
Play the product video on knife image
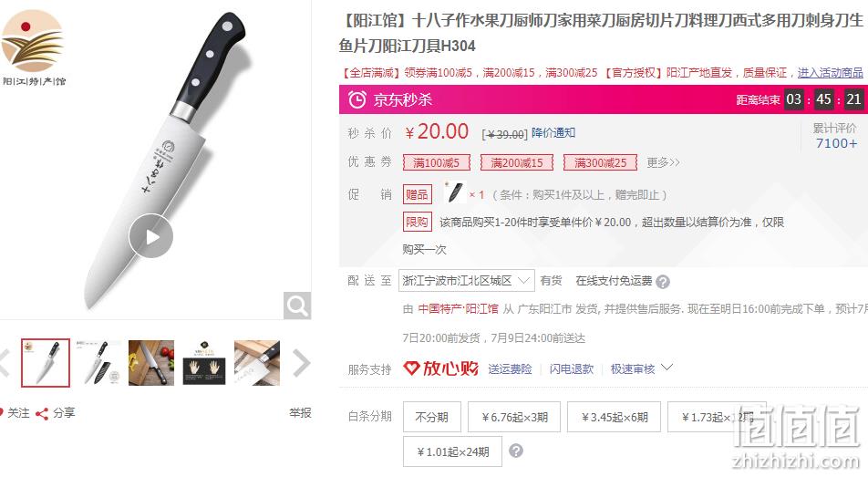(151, 236)
